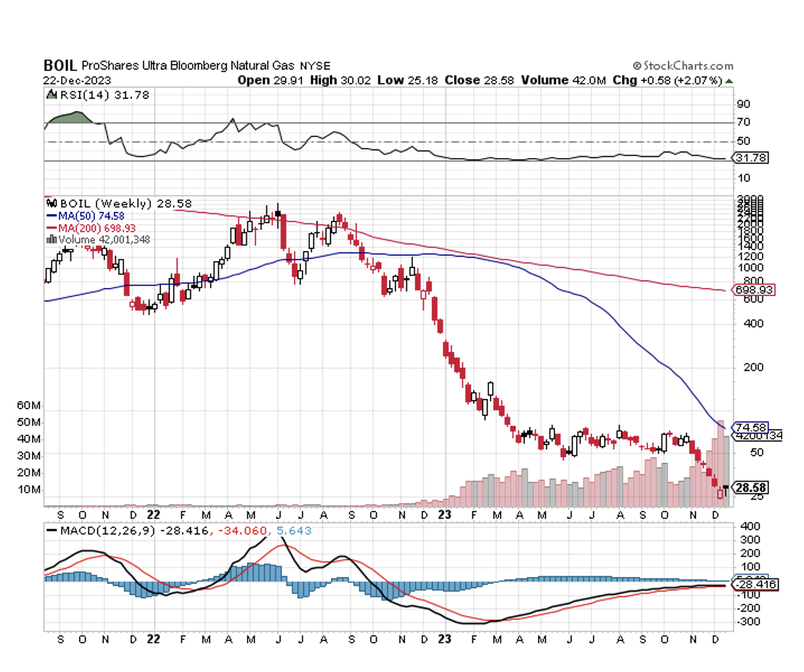
Task: Click the -28.416 MACD axis value tag
Action: (x=755, y=584)
